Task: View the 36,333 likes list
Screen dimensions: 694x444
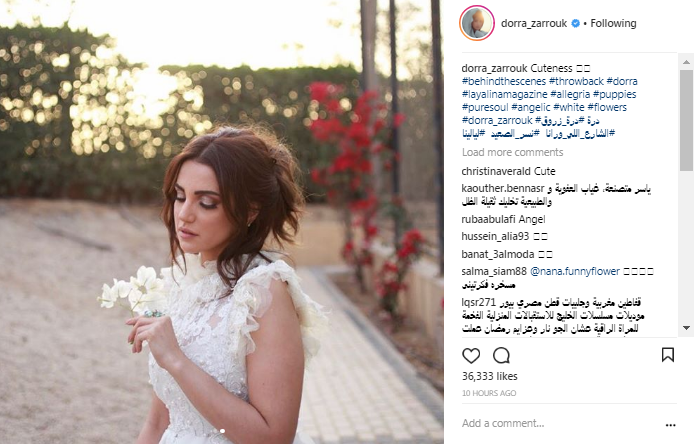Action: [x=490, y=376]
